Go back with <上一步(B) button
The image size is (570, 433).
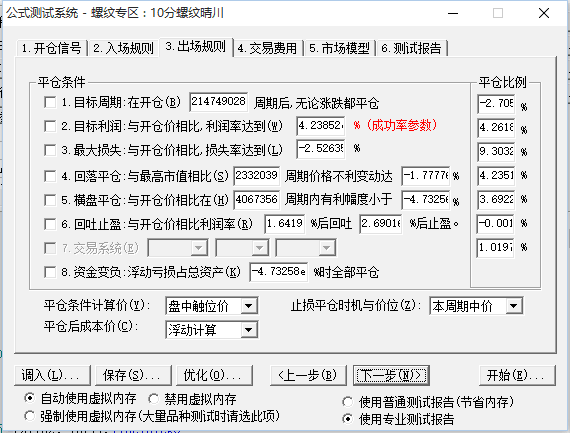point(308,375)
